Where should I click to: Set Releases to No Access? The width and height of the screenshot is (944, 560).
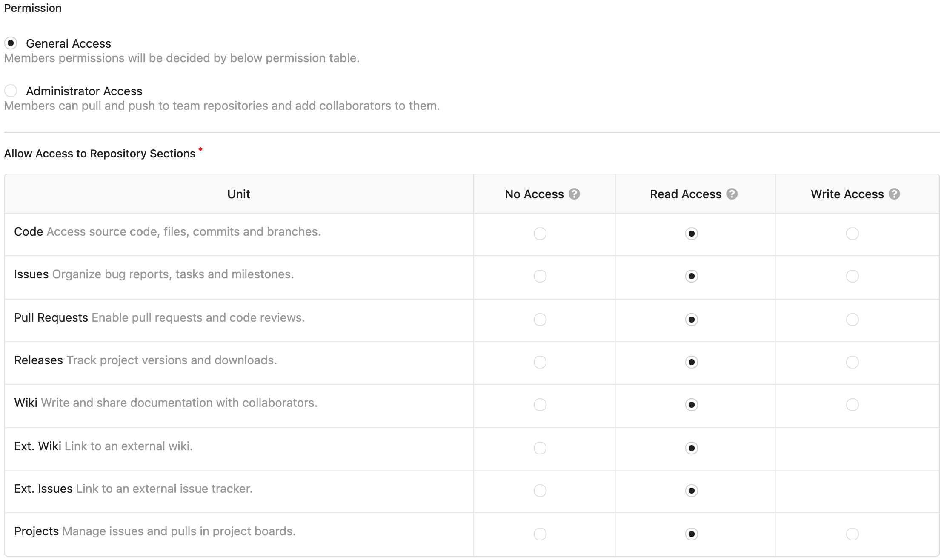(540, 362)
